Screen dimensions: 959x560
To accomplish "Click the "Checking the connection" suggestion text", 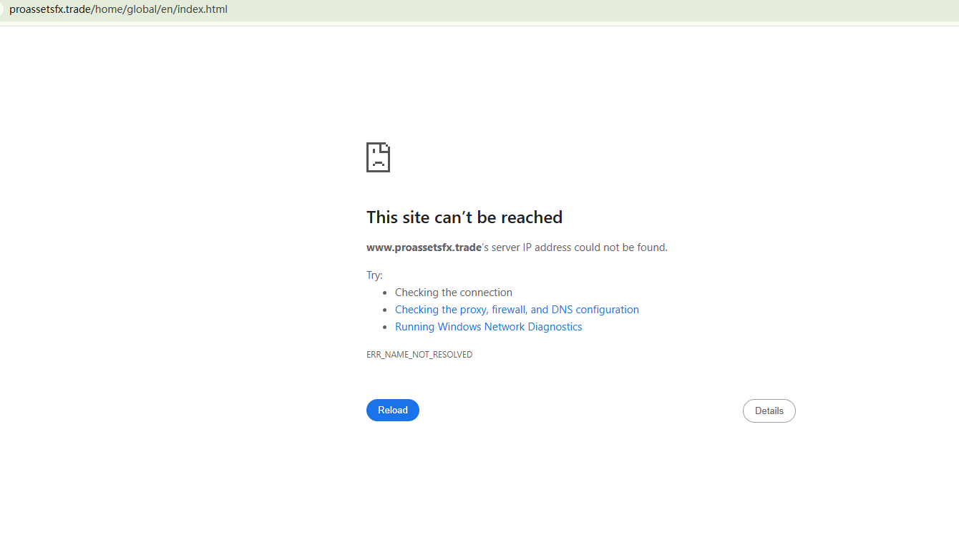I will tap(454, 293).
